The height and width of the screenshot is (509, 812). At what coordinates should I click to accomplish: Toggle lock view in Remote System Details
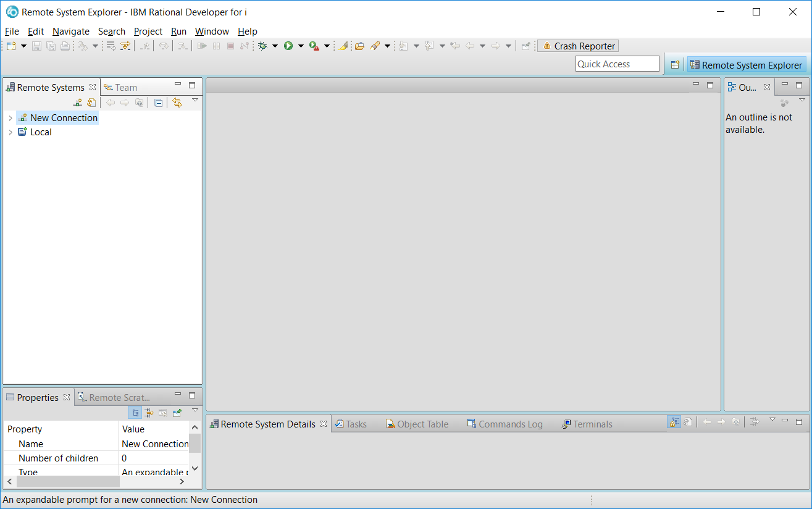674,421
